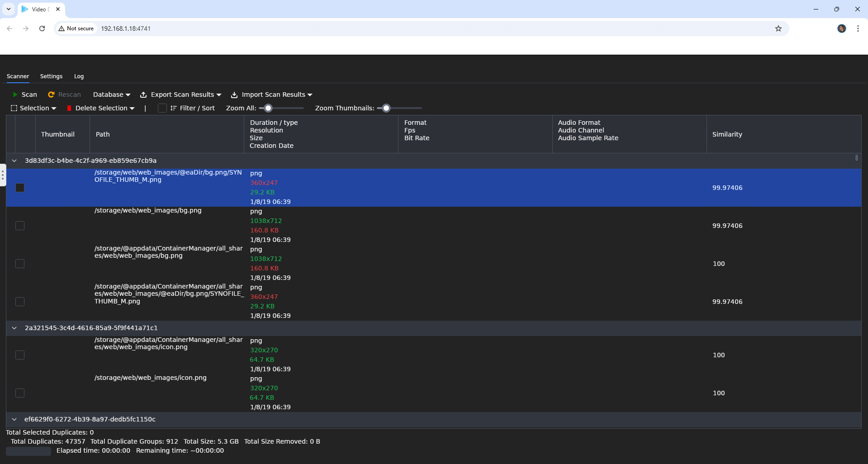
Task: Open the browser profile avatar
Action: tap(842, 28)
